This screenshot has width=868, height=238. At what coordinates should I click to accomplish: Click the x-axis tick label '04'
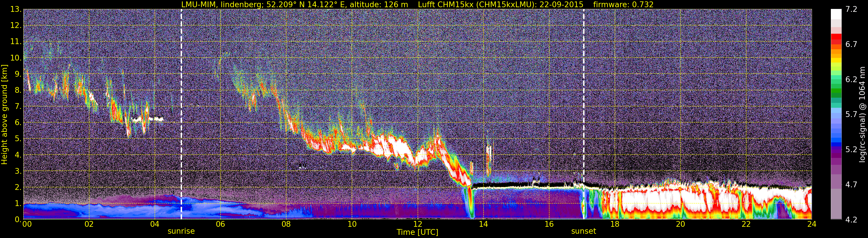point(155,224)
